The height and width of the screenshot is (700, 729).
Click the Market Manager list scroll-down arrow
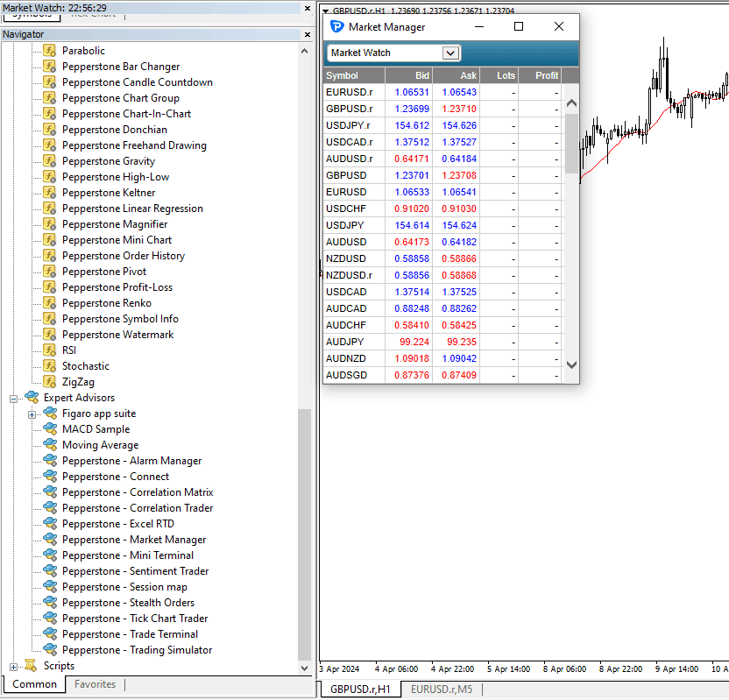tap(572, 364)
